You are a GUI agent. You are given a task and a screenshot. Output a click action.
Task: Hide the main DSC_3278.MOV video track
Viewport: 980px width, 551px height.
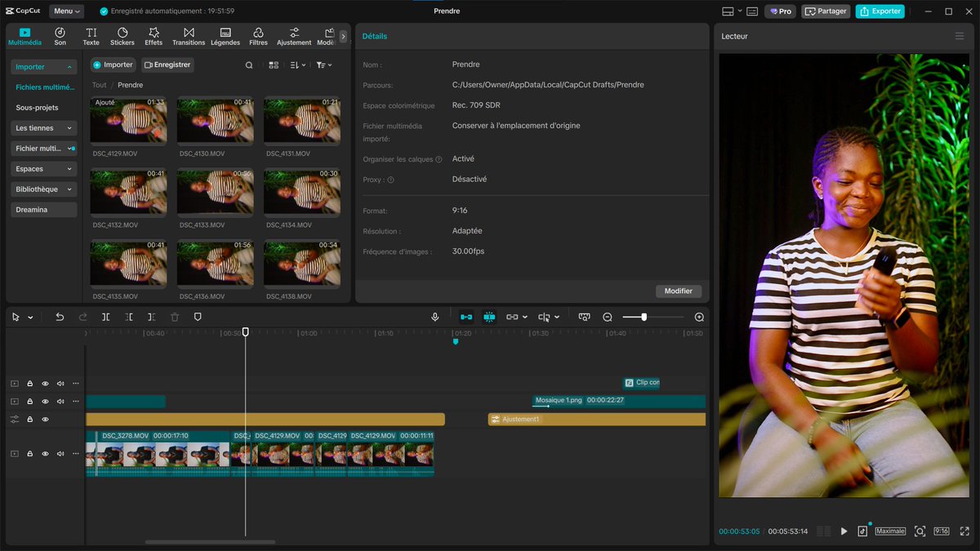coord(45,453)
